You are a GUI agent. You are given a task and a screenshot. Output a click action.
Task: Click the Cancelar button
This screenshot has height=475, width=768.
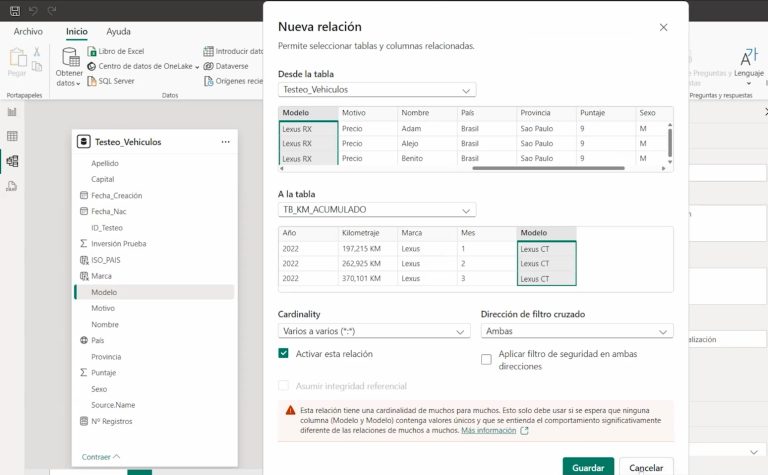click(646, 467)
